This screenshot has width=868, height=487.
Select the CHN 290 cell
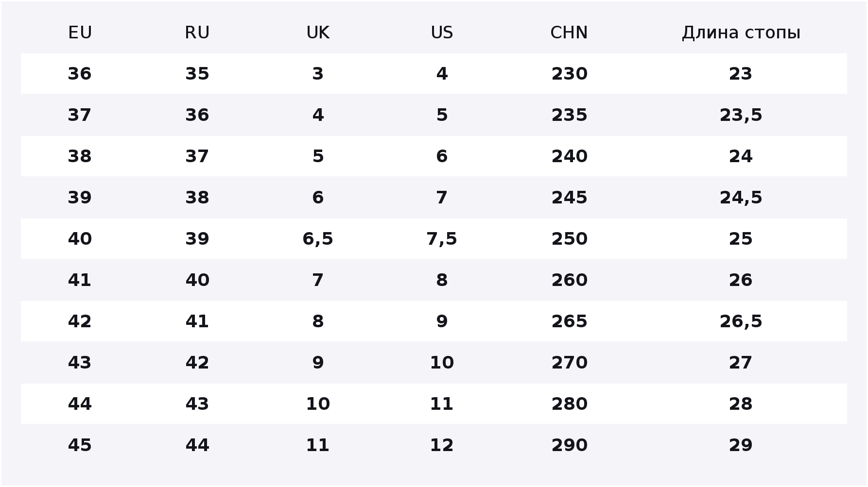pyautogui.click(x=569, y=445)
